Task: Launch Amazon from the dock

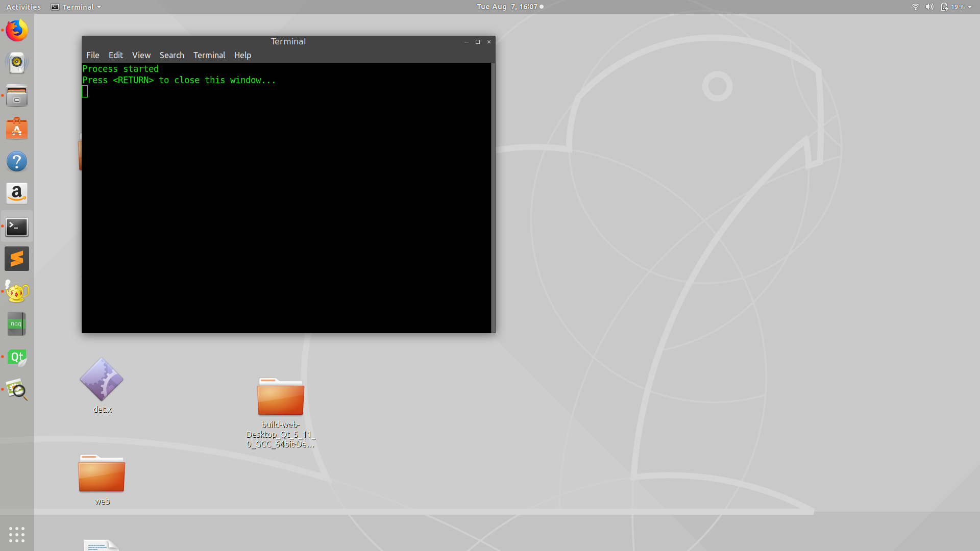Action: tap(17, 194)
